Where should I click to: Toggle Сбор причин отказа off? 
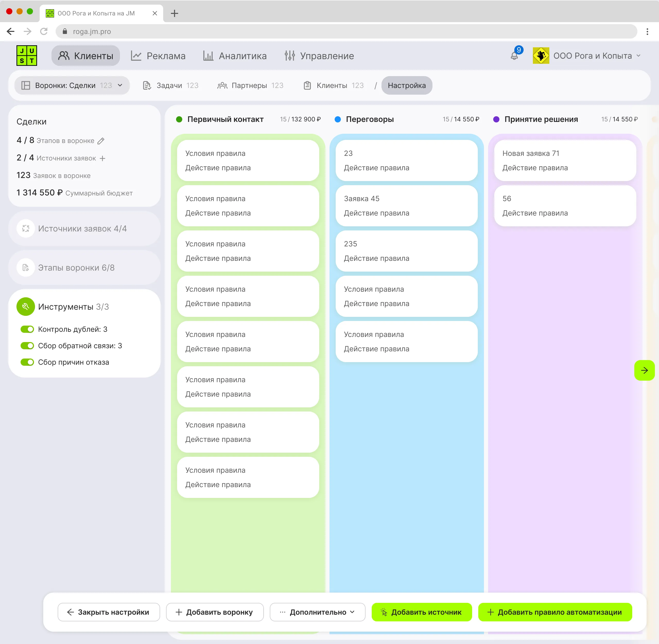tap(28, 362)
